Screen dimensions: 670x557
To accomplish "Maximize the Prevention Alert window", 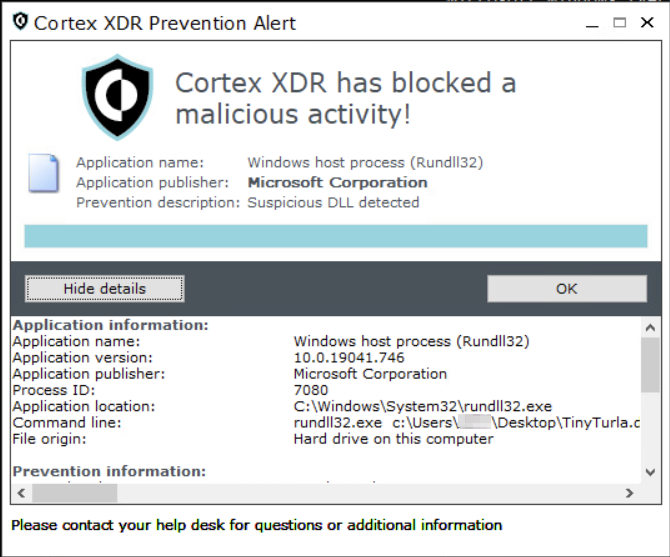I will tap(619, 22).
